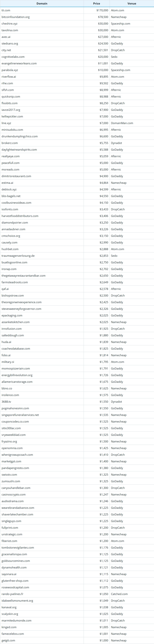Click the cheshire.xyz domain
This screenshot has height=644, width=154.
click(x=9, y=24)
